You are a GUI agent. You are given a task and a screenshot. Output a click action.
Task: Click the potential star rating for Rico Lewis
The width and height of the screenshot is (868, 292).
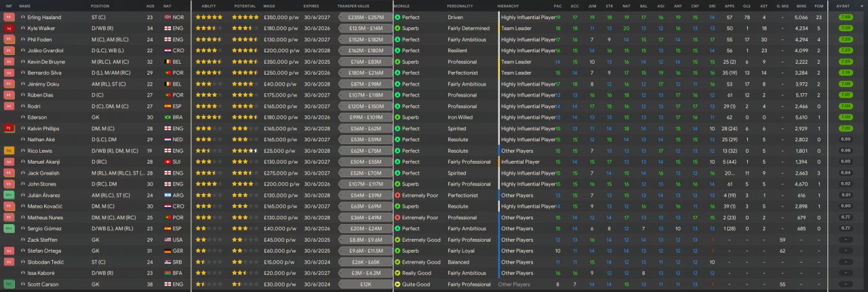(x=245, y=151)
